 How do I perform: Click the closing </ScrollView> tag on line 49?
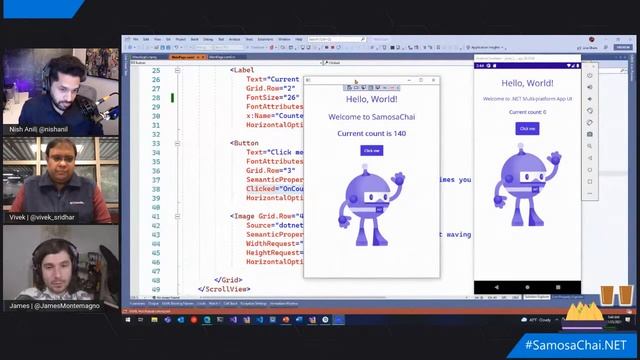pos(224,289)
